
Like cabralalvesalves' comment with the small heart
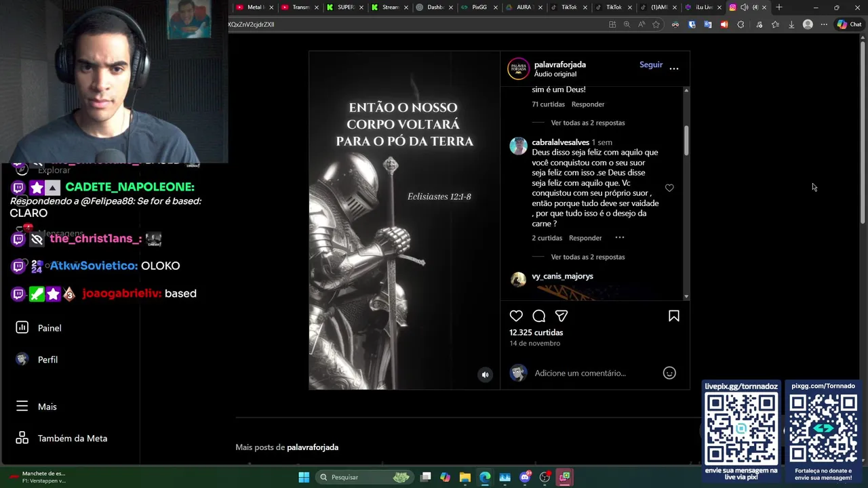(x=669, y=188)
